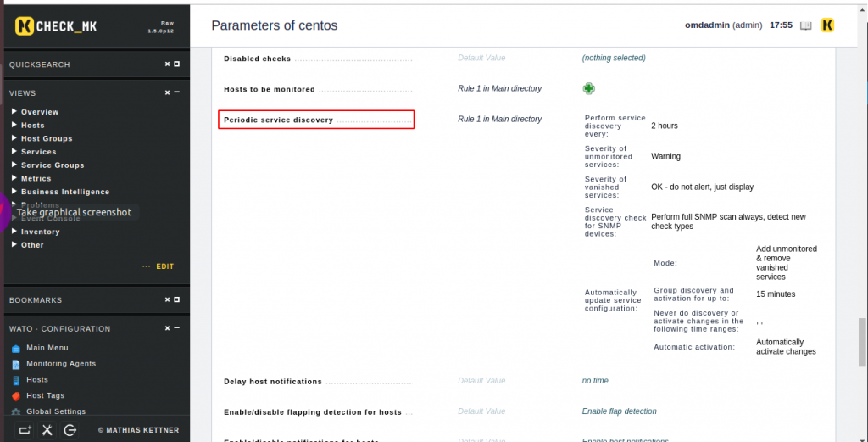Screen dimensions: 868x442
Task: Open Global Settings in WATO menu
Action: (x=56, y=411)
